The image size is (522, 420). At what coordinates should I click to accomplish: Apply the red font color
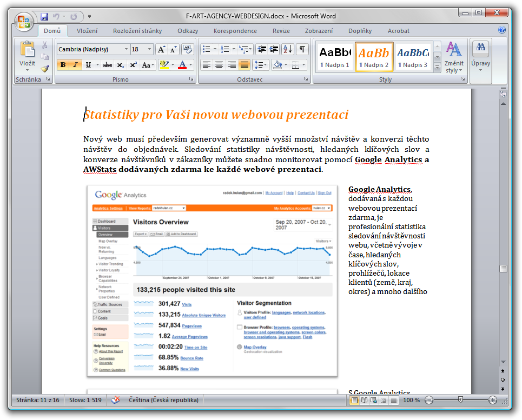tap(182, 65)
